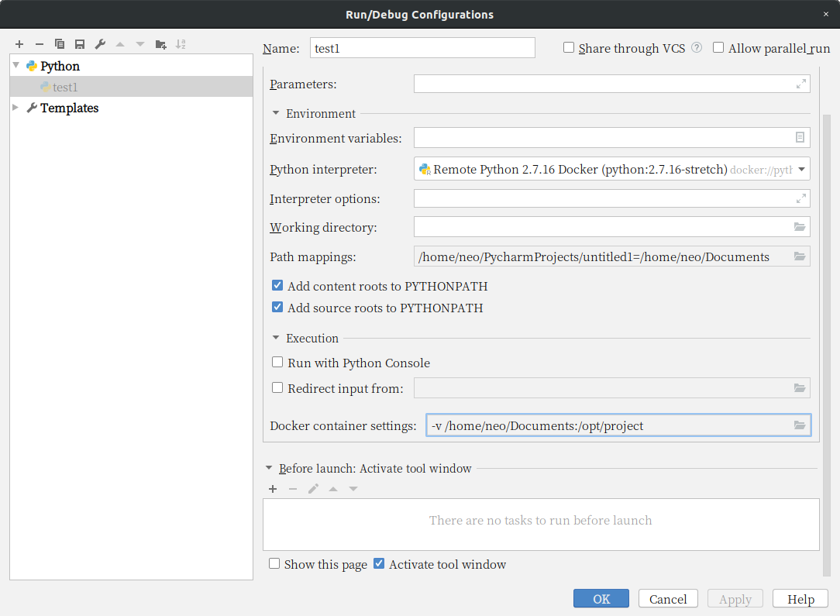Open the Python interpreter dropdown

[x=801, y=169]
